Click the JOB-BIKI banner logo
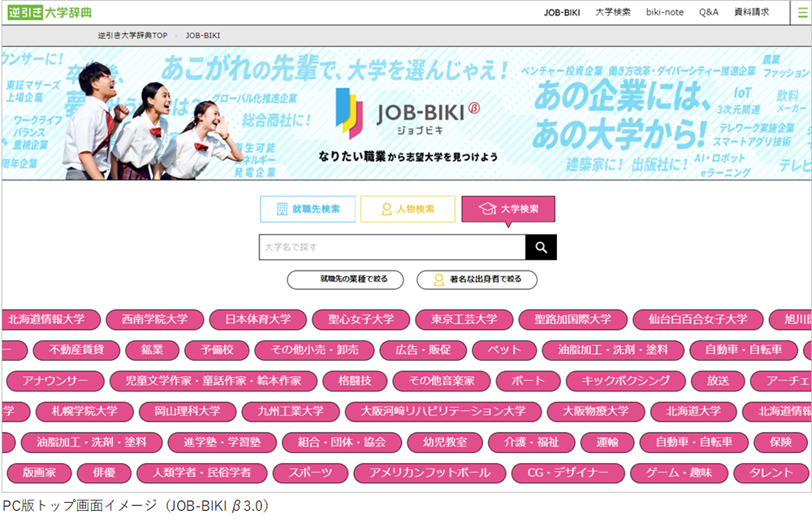Viewport: 812px width, 523px height. point(408,114)
